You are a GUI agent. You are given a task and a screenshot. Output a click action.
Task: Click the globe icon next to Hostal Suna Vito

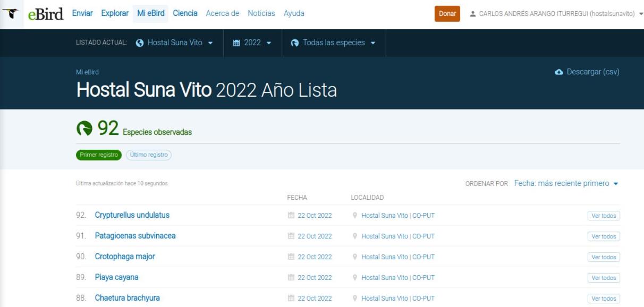[140, 43]
